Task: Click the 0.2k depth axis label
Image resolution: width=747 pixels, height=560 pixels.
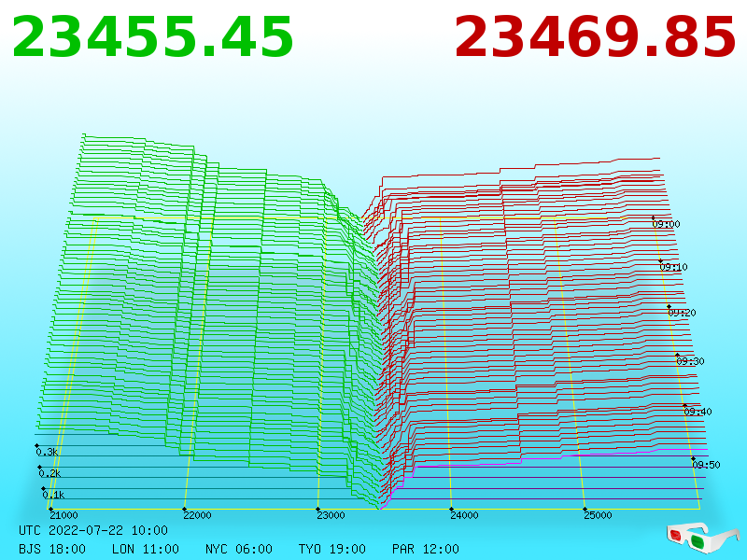Action: pyautogui.click(x=49, y=473)
